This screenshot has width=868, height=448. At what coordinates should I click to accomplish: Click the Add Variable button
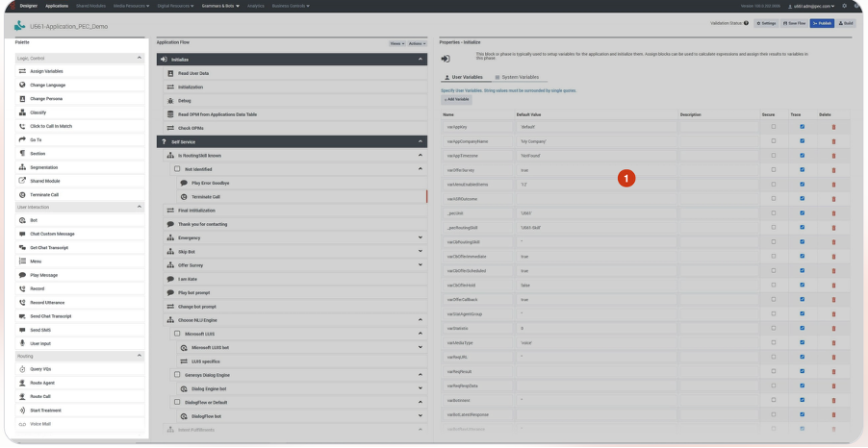(x=457, y=100)
